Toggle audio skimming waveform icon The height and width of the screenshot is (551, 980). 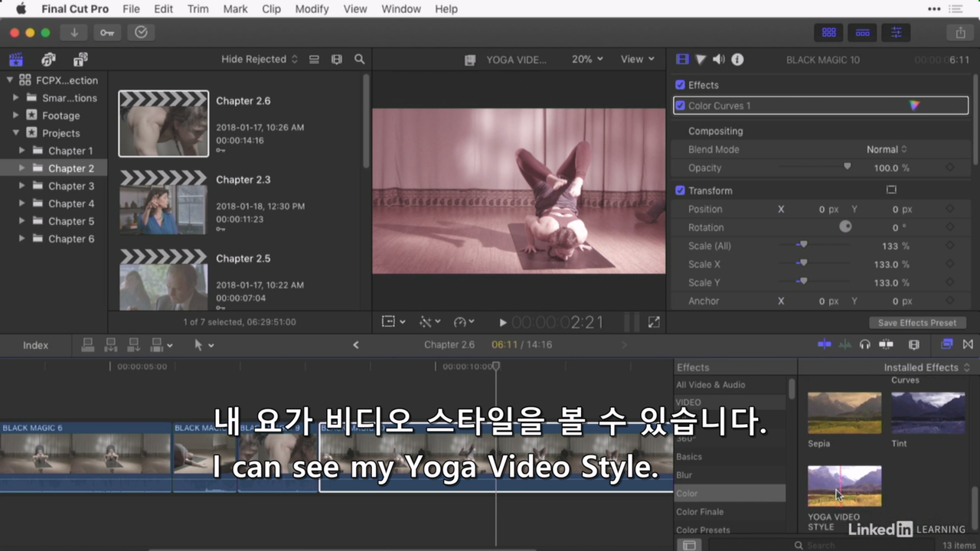[x=844, y=344]
